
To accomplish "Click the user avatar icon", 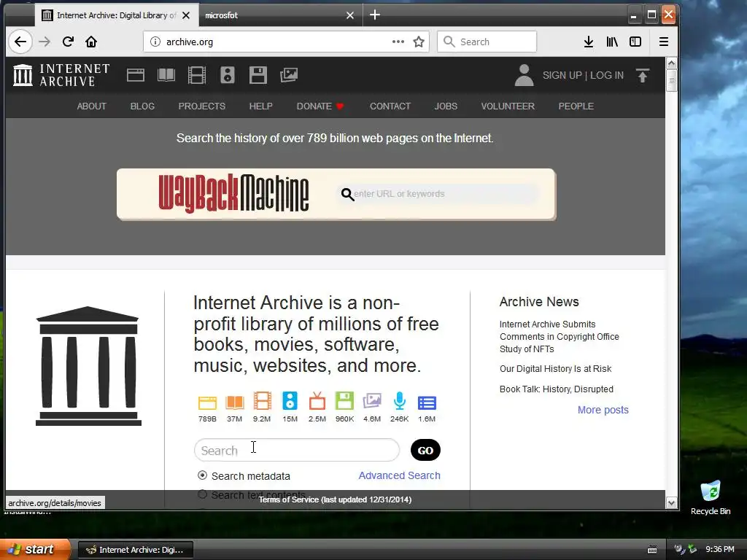I will point(524,75).
